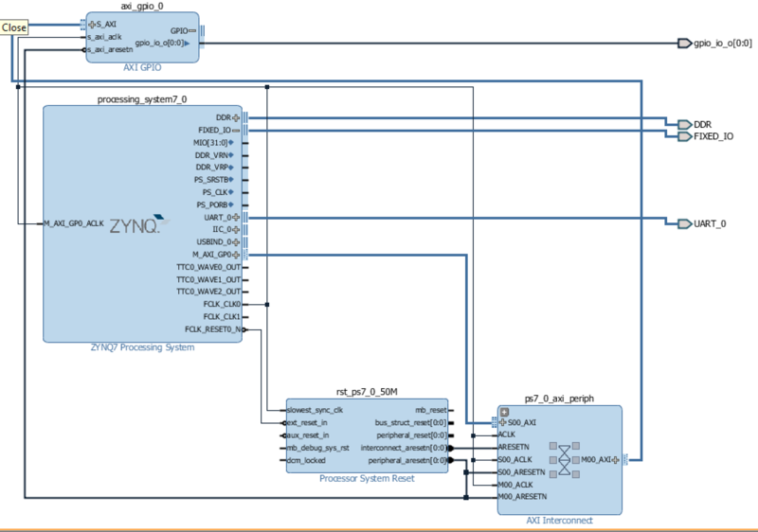Select the gpio_io_o[0:0] output pin on axi_gpio_0
This screenshot has height=532, width=758.
coord(162,43)
